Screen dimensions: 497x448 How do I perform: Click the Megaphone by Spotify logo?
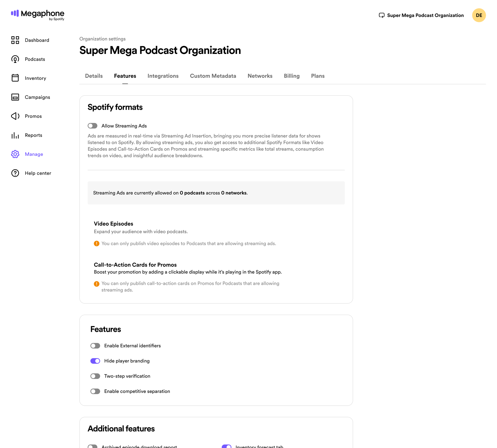pos(38,15)
